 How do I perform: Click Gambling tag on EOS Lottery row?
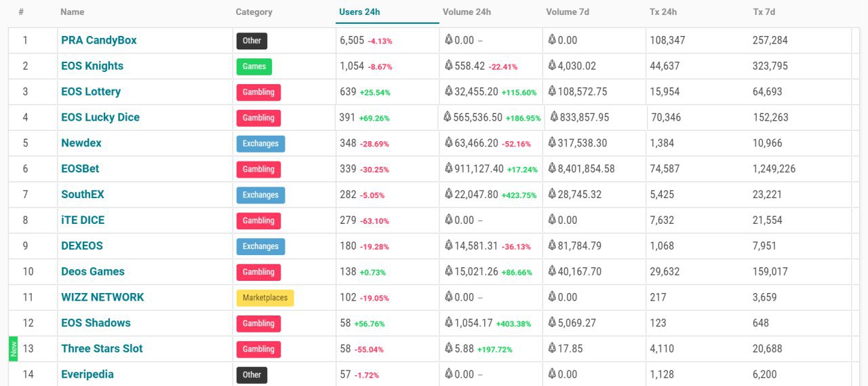point(258,92)
